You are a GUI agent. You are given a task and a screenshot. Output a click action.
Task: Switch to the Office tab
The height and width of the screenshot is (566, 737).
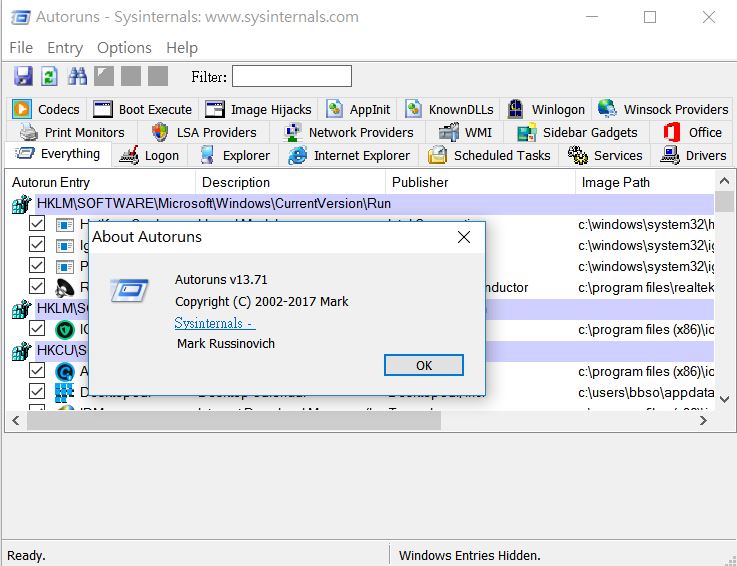[692, 132]
